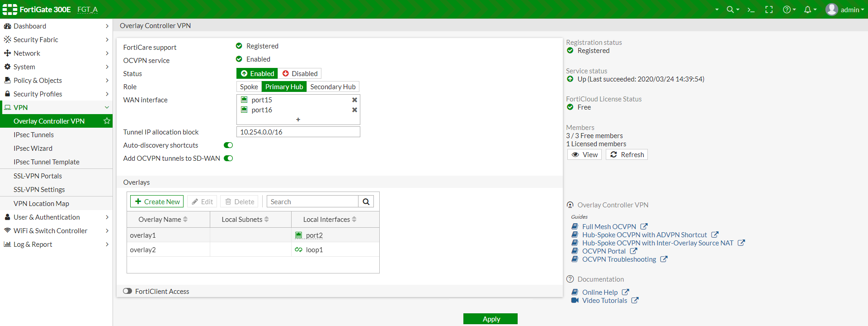Enable FortiClient Access toggle
This screenshot has height=326, width=868.
click(127, 291)
